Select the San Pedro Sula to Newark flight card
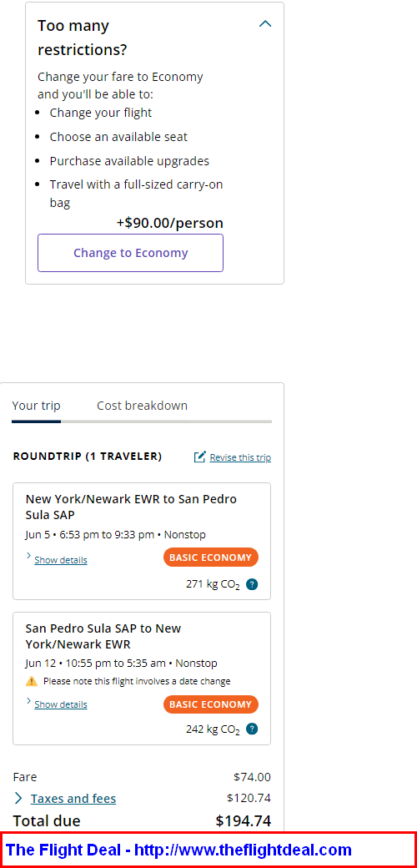 point(142,679)
